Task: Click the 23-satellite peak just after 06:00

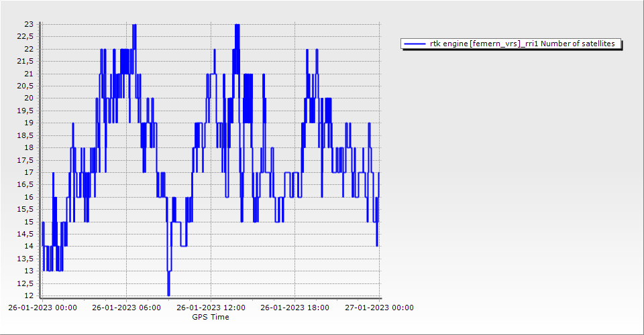Action: coord(134,25)
